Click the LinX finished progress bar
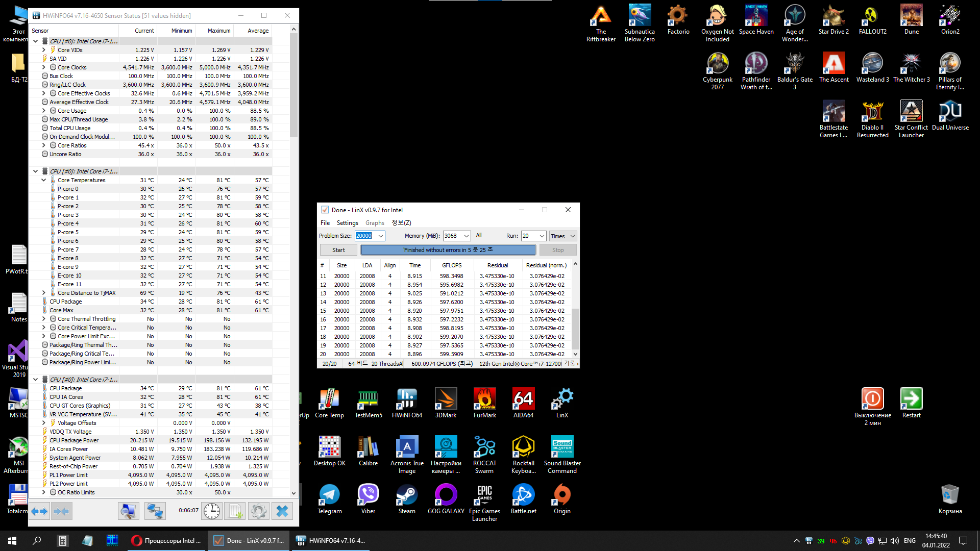 click(448, 250)
